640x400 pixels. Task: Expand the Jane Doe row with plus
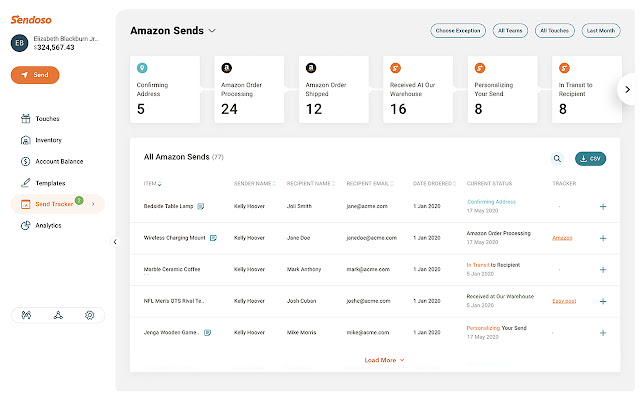603,239
